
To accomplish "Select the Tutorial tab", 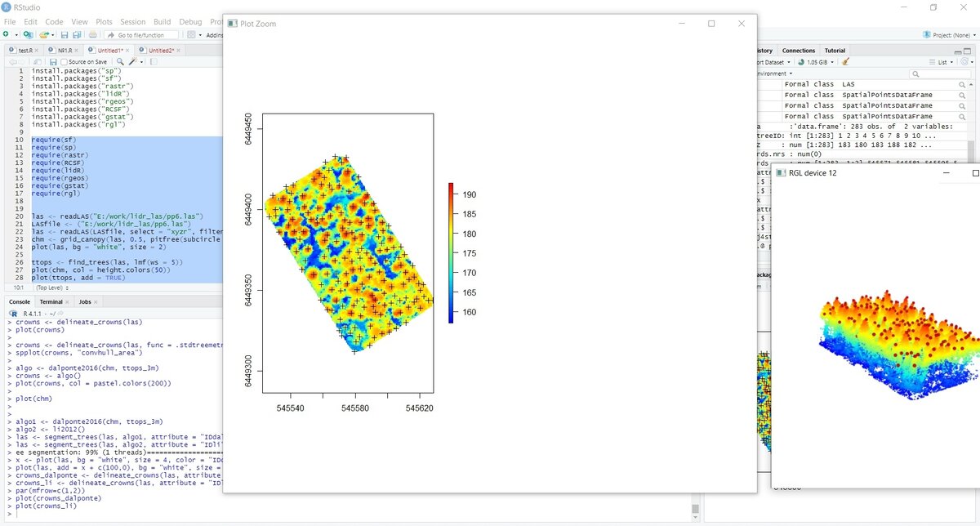I will coord(835,51).
